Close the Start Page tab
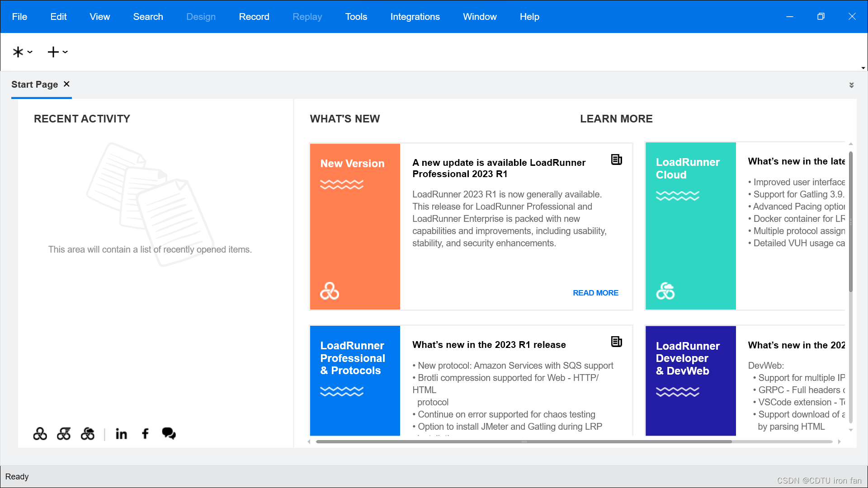This screenshot has width=868, height=488. [x=66, y=84]
